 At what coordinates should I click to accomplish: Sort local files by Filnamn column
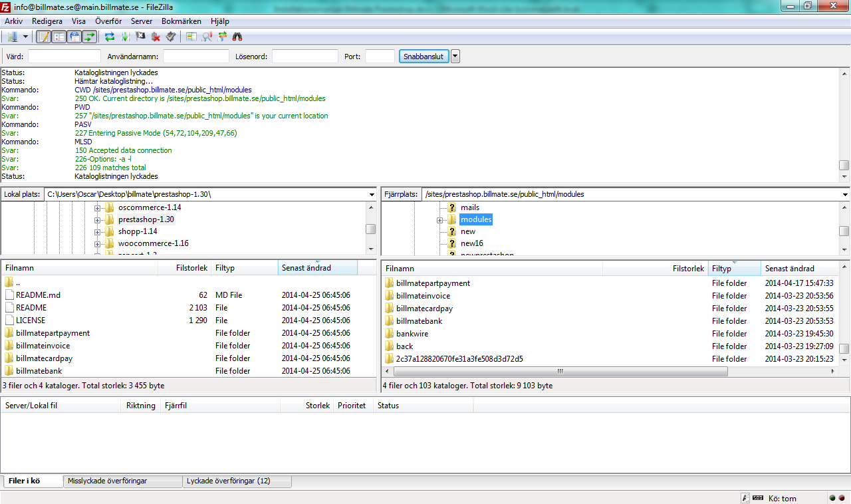[x=80, y=268]
